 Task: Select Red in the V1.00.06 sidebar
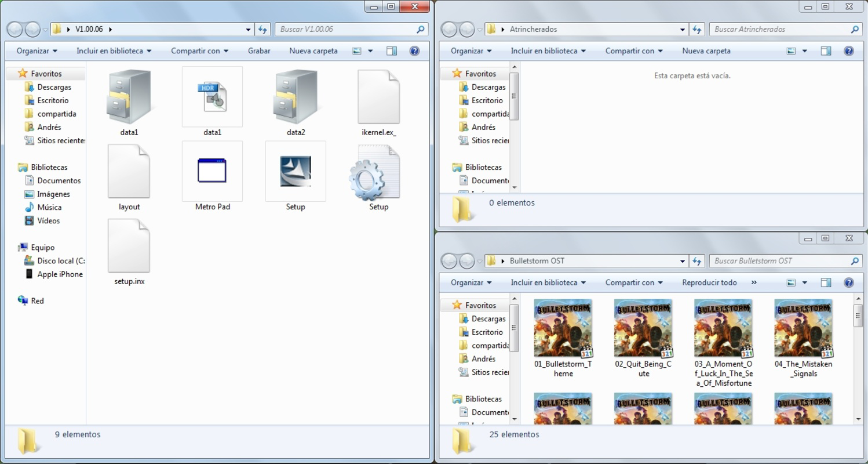38,301
